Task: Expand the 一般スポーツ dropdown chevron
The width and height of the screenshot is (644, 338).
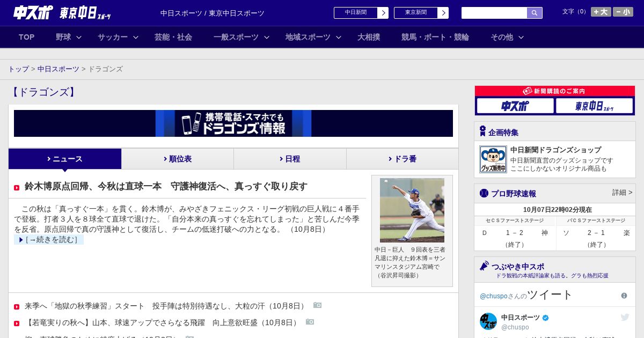Action: (267, 38)
